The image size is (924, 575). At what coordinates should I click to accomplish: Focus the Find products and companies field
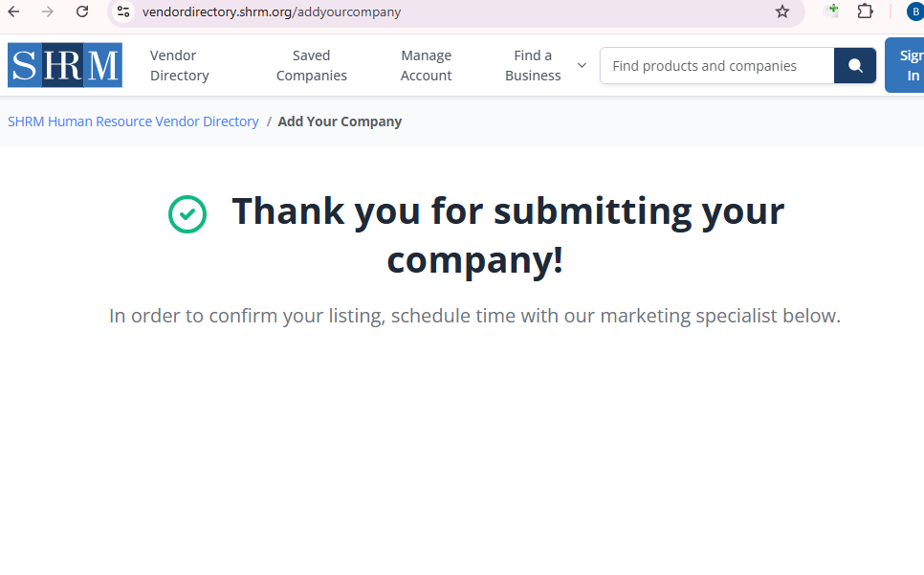click(x=717, y=66)
